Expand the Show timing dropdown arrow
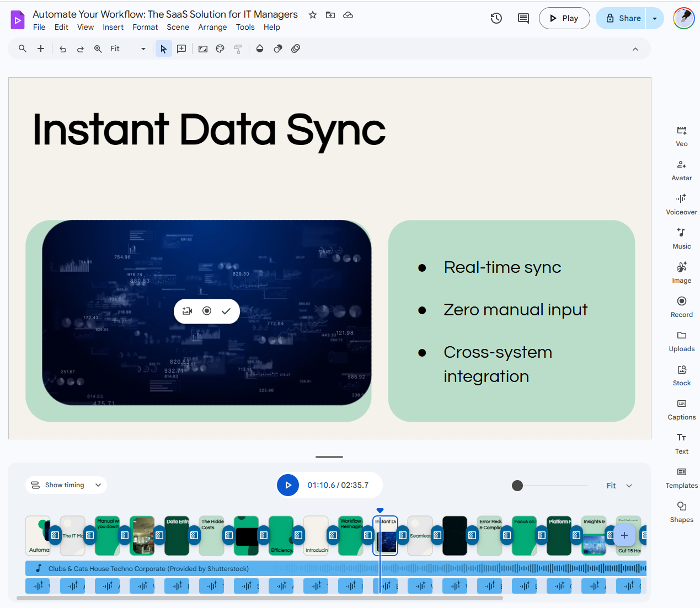Viewport: 700px width, 608px height. [98, 485]
